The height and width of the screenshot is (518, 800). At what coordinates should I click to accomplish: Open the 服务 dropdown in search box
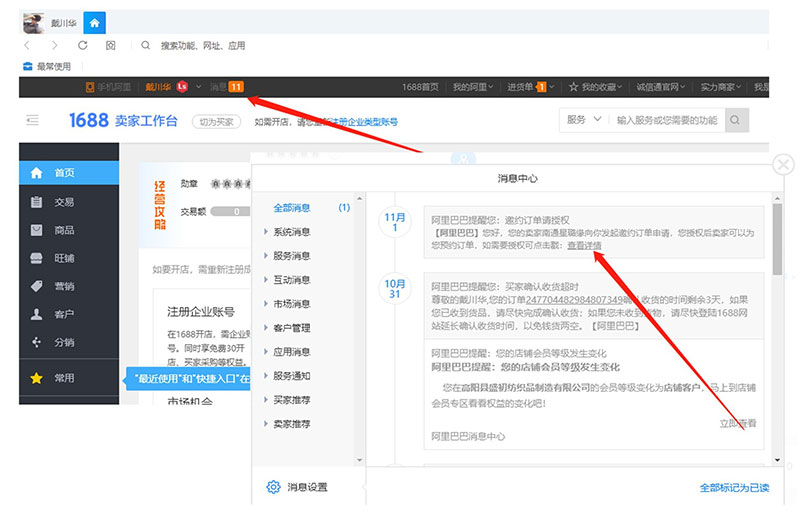(x=584, y=119)
